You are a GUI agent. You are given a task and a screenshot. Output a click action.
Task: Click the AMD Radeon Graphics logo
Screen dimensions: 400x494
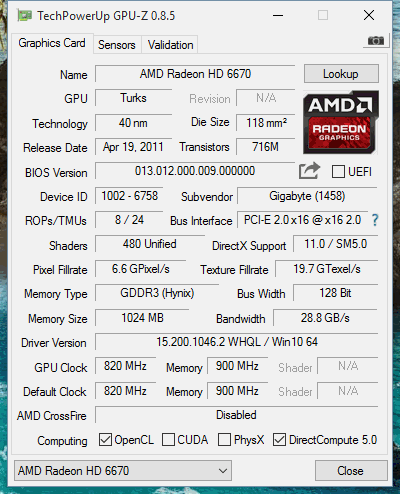tap(341, 122)
